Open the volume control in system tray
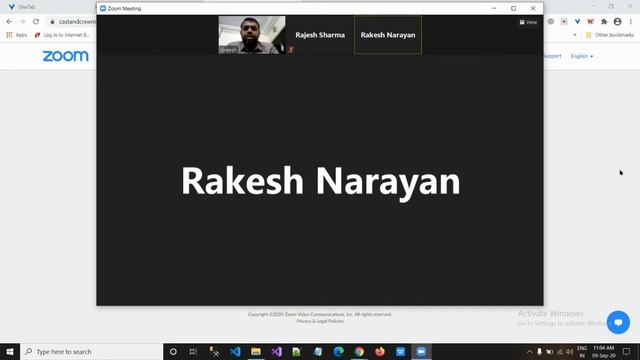 click(x=569, y=351)
